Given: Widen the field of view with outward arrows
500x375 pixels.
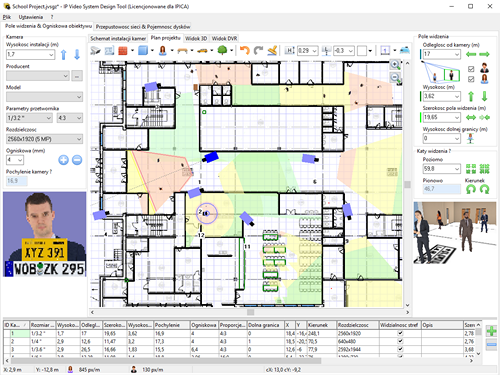Looking at the screenshot, I should point(471,117).
